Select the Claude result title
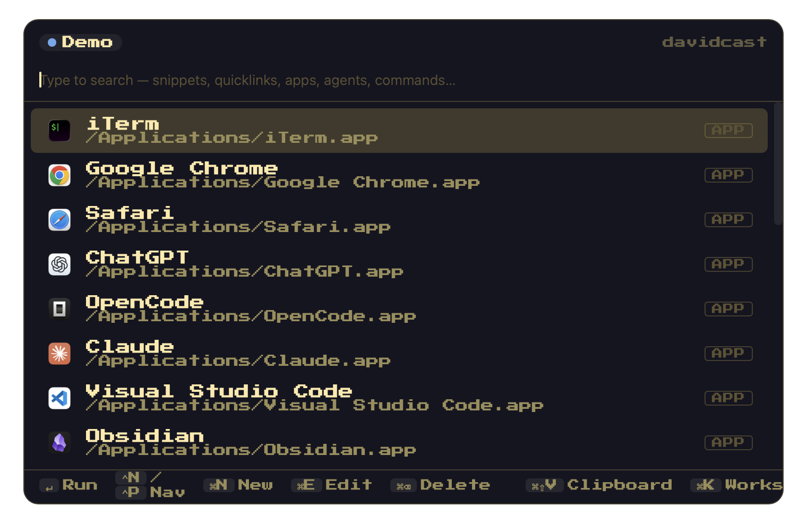This screenshot has height=532, width=807. [x=130, y=347]
